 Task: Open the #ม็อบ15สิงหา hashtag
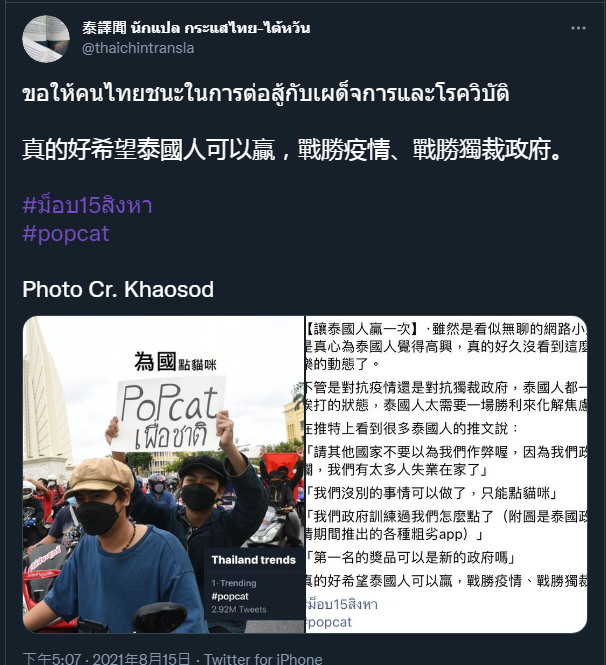point(87,205)
